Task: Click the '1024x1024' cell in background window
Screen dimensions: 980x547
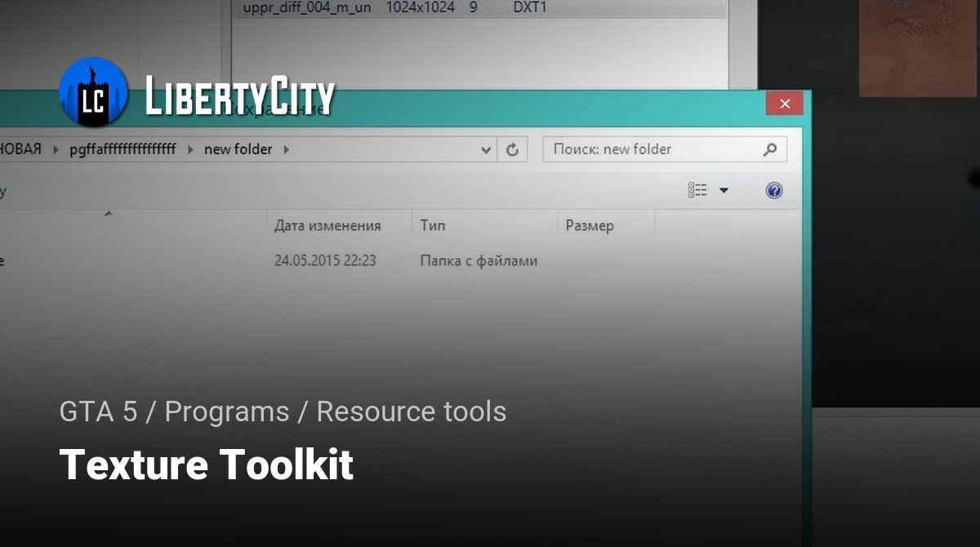Action: pos(422,8)
